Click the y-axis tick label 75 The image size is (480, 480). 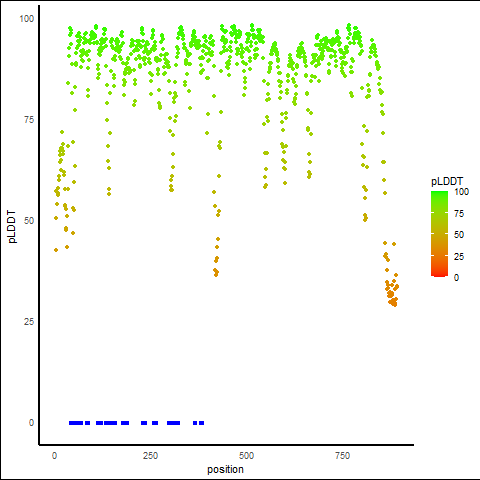click(x=29, y=120)
